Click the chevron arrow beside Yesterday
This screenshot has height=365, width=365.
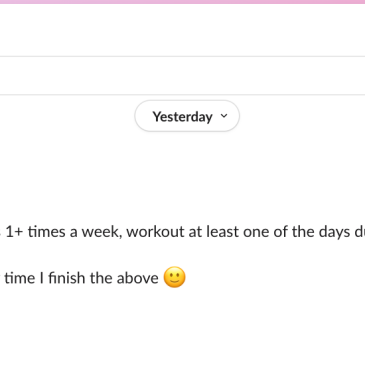pyautogui.click(x=224, y=116)
